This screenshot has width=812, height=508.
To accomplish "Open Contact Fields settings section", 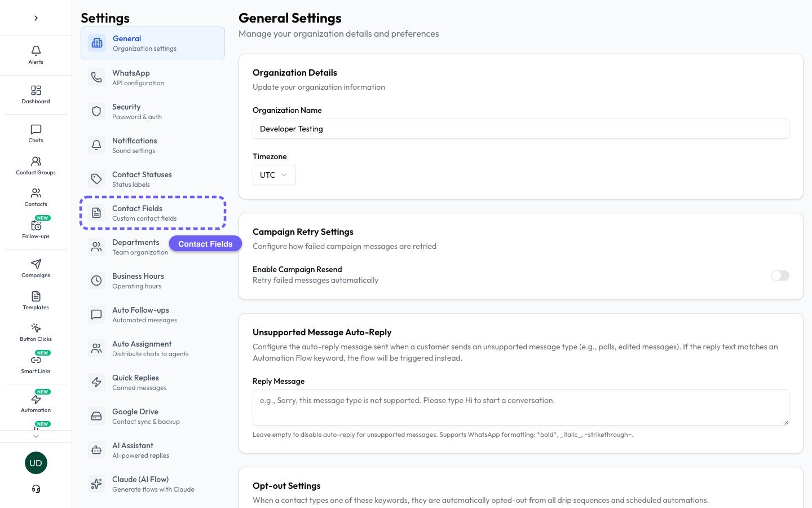I will coord(153,213).
